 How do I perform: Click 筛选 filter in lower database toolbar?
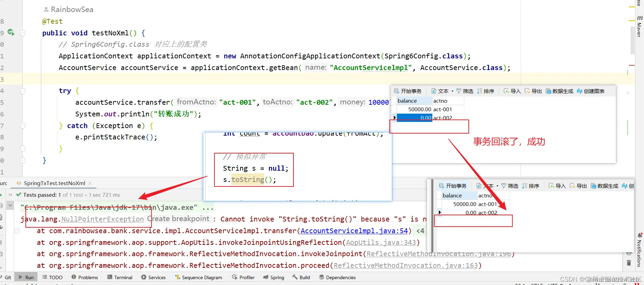[510, 186]
